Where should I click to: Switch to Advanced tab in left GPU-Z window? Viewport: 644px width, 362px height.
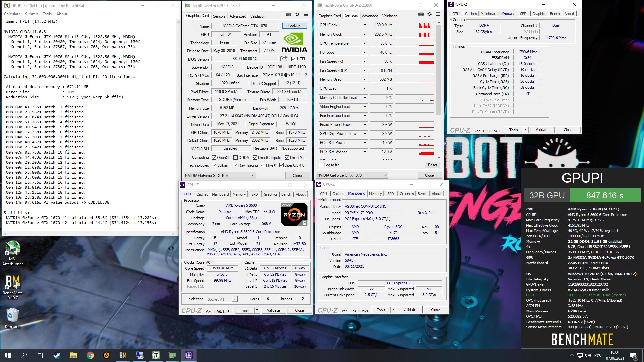tap(238, 16)
